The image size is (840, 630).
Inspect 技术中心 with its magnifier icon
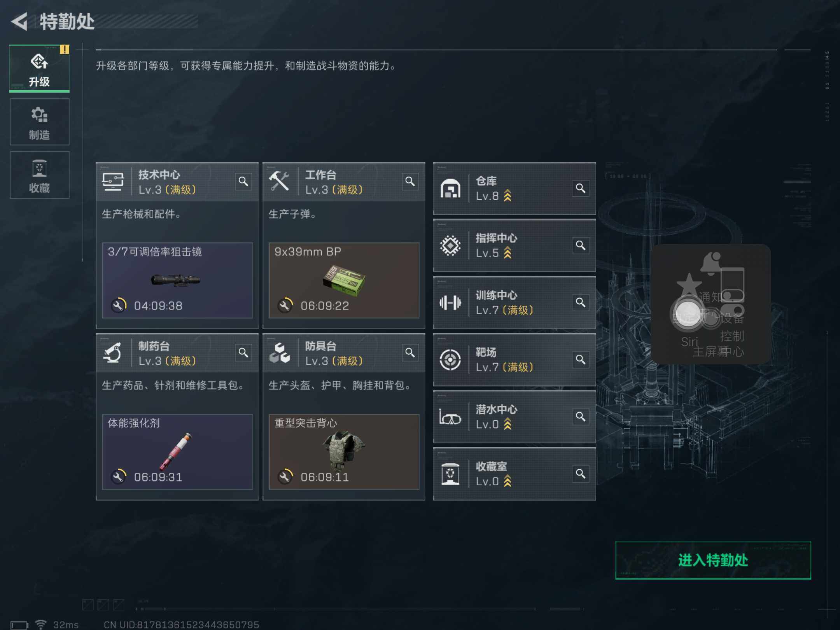(243, 182)
